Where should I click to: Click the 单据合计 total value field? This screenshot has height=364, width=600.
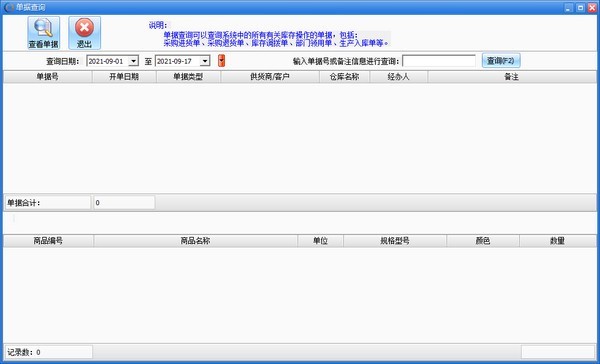point(124,202)
